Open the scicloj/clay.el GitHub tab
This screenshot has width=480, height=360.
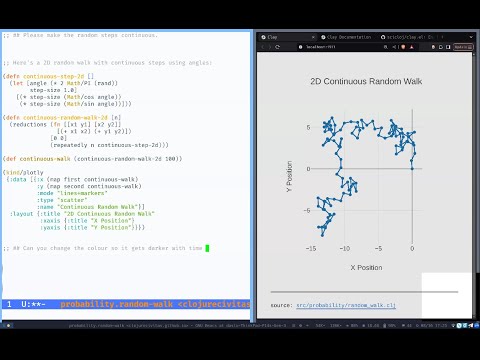(x=408, y=37)
